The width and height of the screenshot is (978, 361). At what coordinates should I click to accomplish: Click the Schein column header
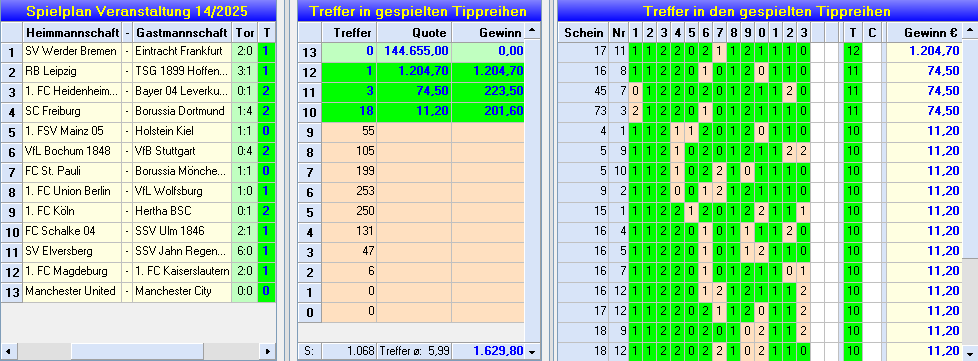(x=583, y=32)
